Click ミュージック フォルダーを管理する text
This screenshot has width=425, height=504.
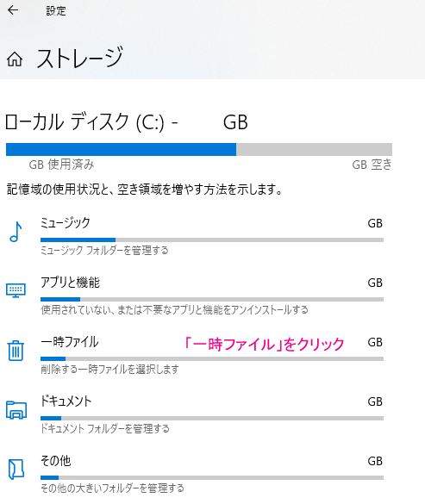coord(104,251)
